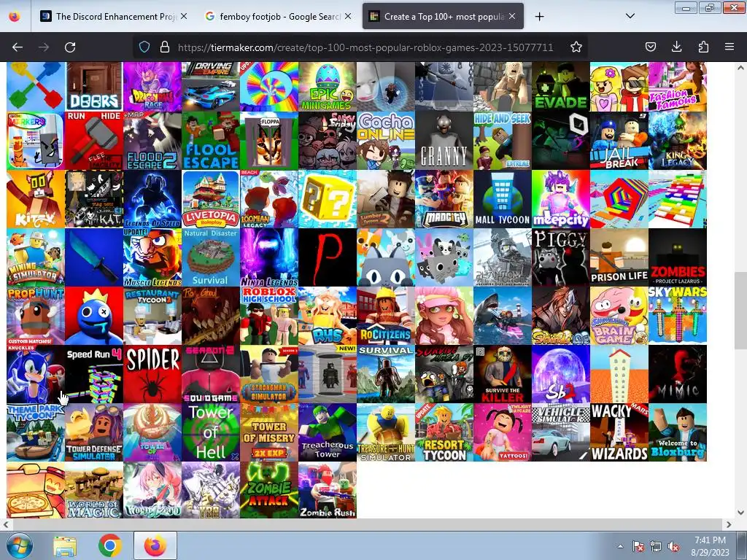Show tracking protection shield info
The height and width of the screenshot is (560, 747).
tap(144, 47)
